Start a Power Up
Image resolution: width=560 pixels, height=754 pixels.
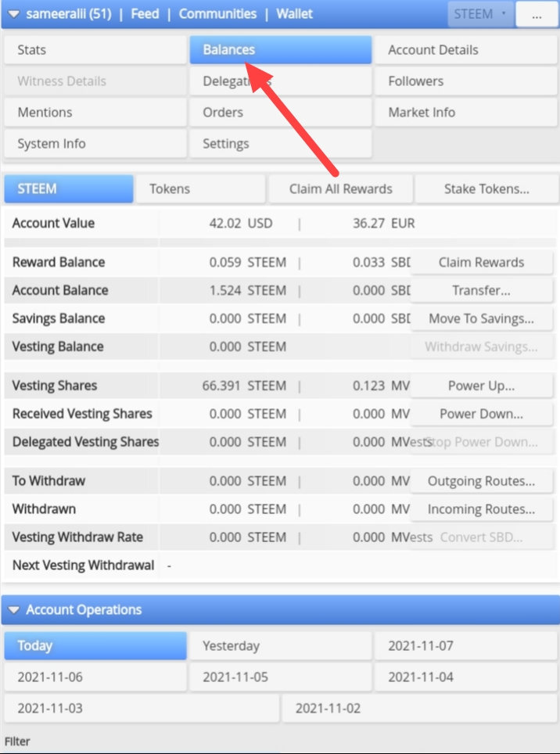(x=481, y=386)
